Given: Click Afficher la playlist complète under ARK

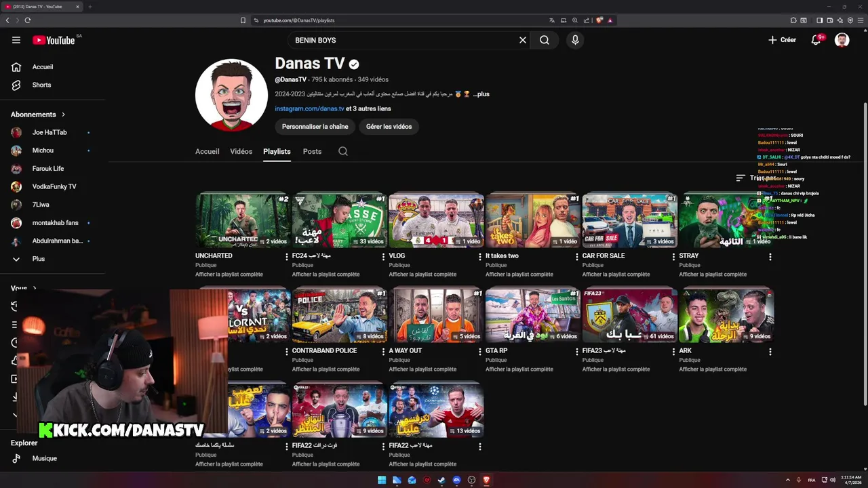Looking at the screenshot, I should tap(713, 369).
